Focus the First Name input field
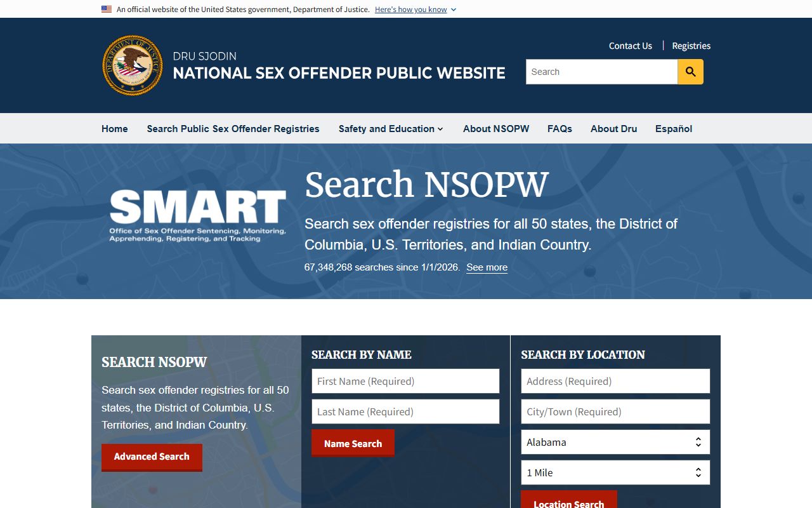The width and height of the screenshot is (812, 508). coord(405,381)
